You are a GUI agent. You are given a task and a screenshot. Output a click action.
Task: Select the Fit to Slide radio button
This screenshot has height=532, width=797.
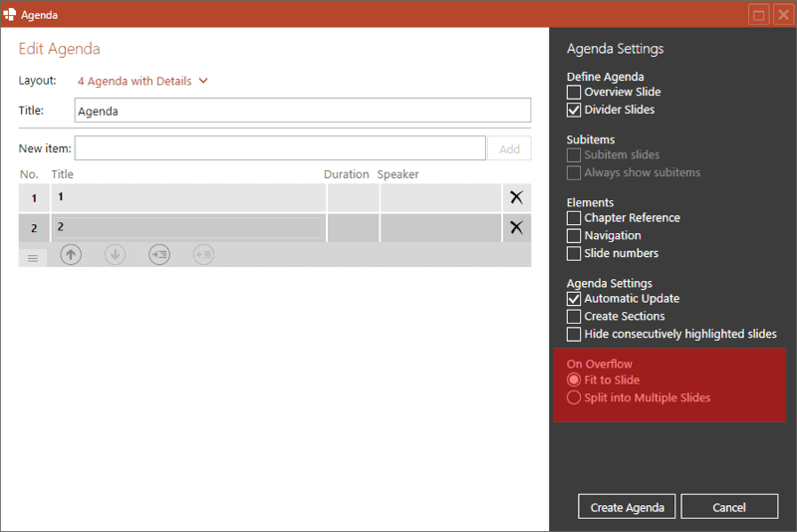coord(574,381)
